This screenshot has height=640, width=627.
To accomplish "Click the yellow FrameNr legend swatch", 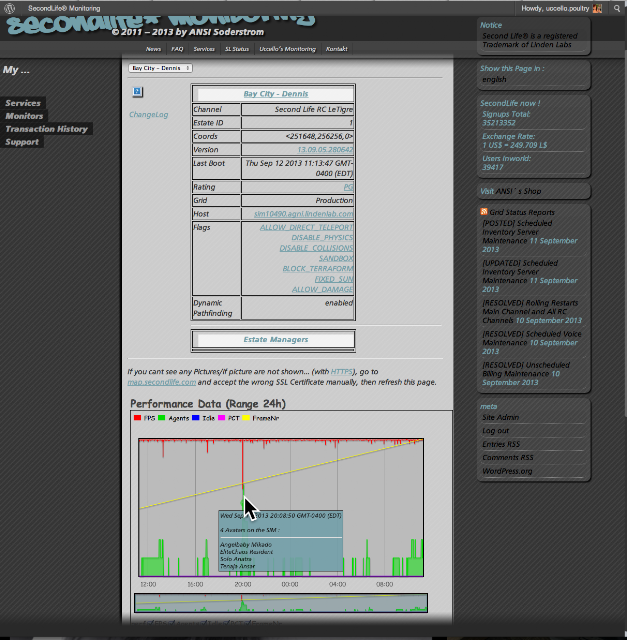I will pyautogui.click(x=246, y=418).
